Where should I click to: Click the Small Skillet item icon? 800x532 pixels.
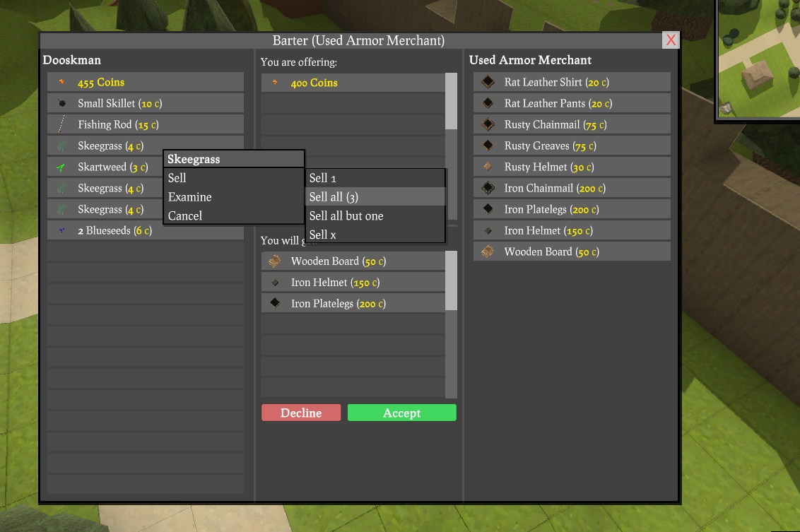[62, 104]
